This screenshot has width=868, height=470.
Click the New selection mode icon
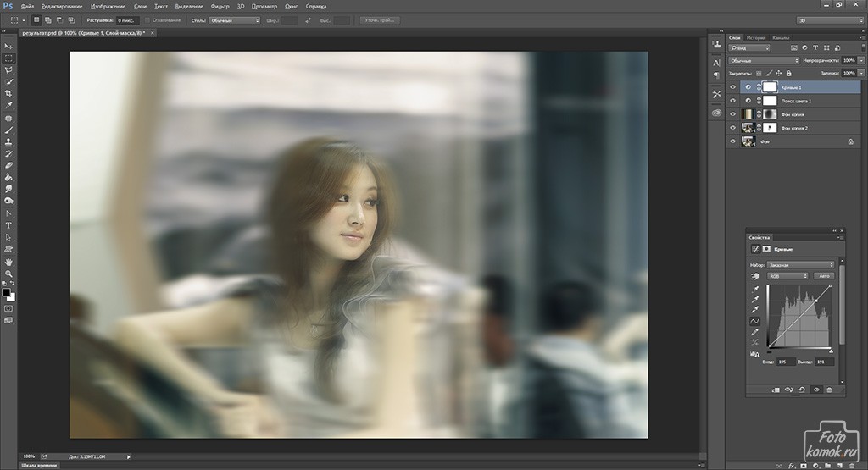pos(36,20)
